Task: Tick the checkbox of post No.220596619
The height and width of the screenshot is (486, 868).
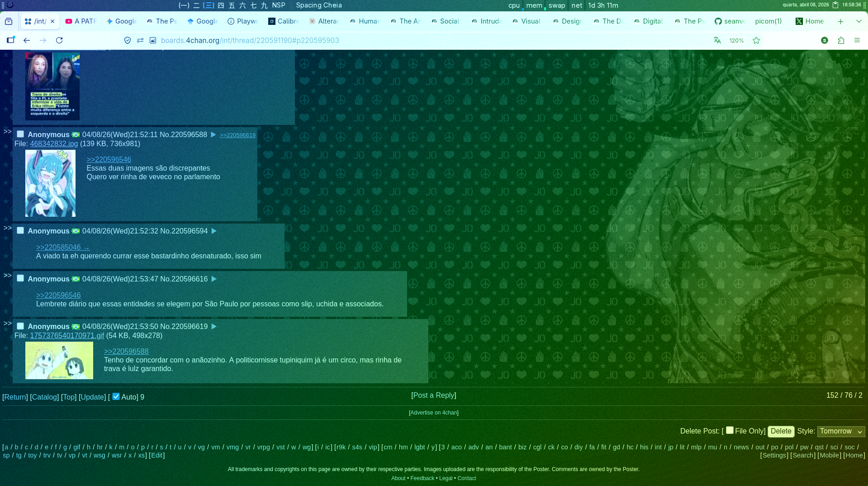Action: click(x=20, y=326)
